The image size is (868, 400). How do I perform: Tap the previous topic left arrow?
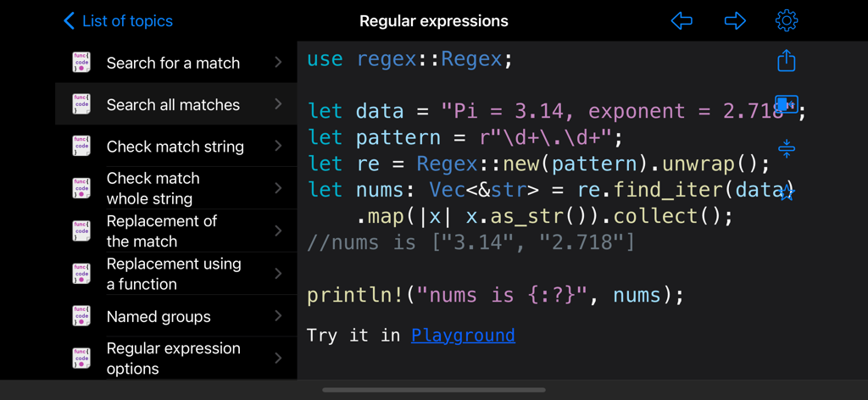(x=682, y=21)
